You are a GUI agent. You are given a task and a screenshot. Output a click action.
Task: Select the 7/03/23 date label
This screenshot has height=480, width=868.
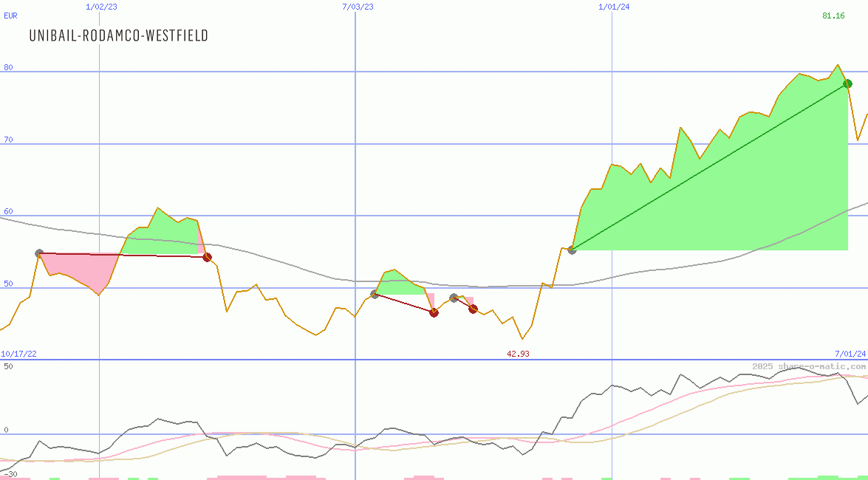(x=358, y=7)
